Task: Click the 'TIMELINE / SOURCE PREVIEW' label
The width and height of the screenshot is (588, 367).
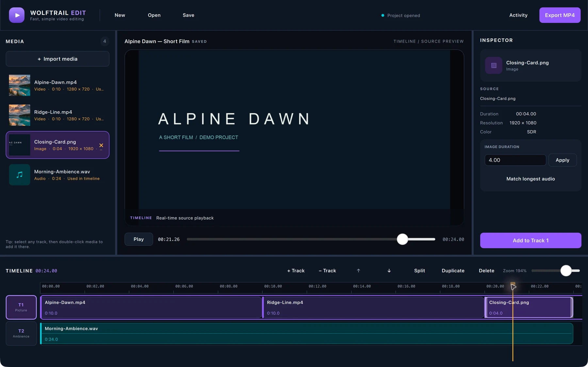Action: coord(429,41)
